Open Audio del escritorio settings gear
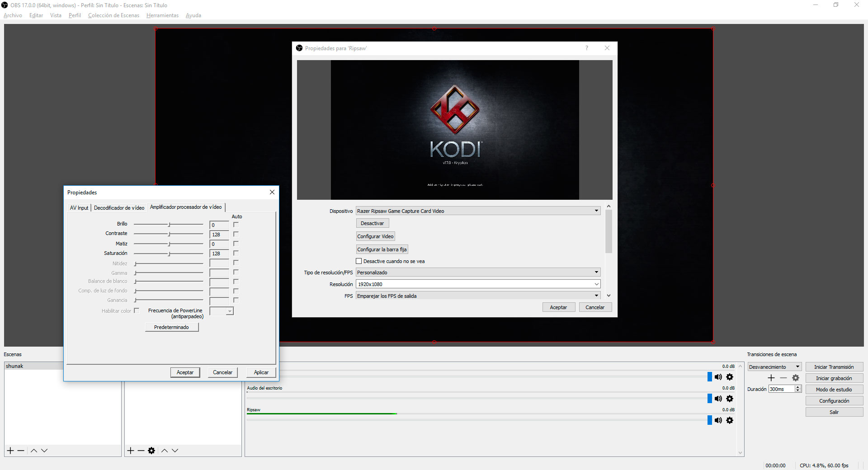868x470 pixels. [730, 399]
